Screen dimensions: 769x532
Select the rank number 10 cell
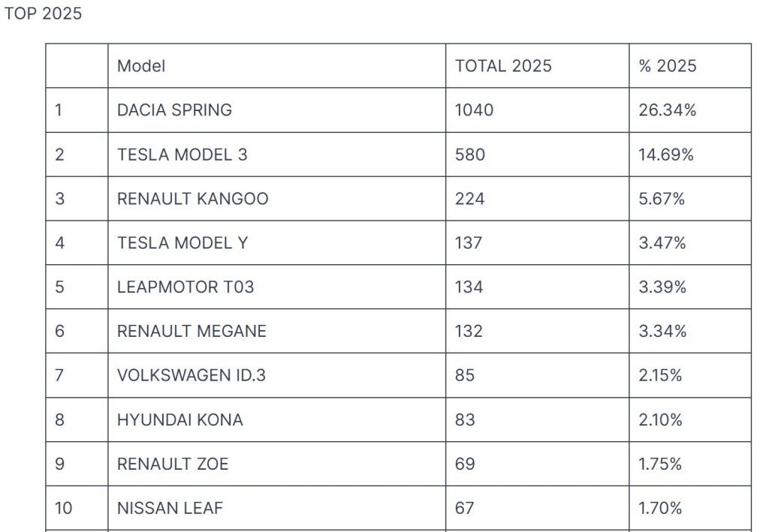pos(64,509)
